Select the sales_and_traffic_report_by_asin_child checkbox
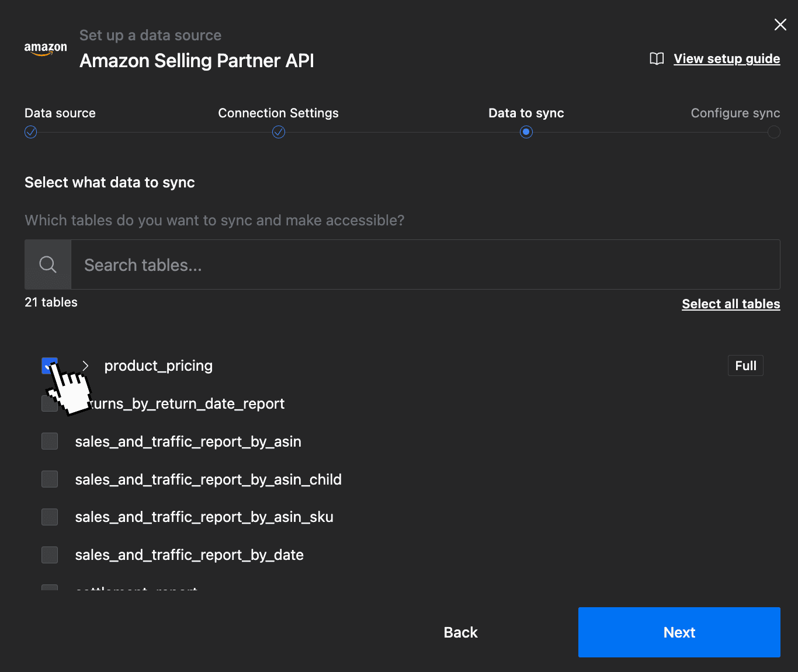The image size is (798, 672). point(50,479)
